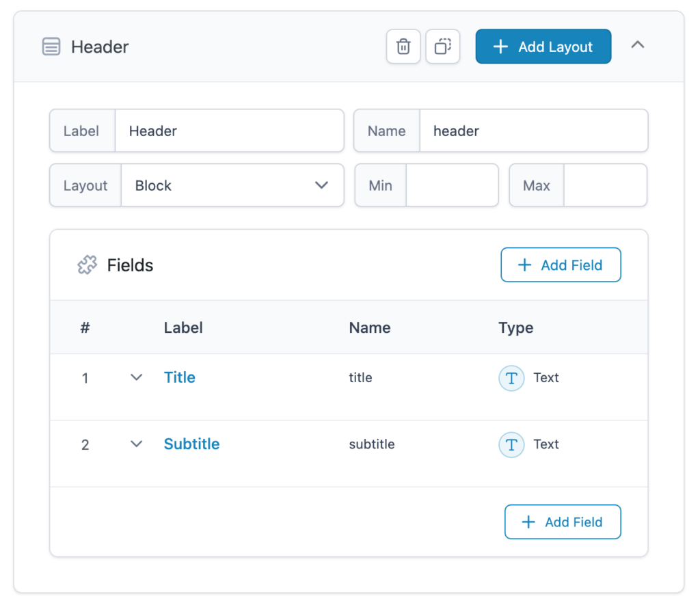Click the Min value input field

tap(453, 185)
